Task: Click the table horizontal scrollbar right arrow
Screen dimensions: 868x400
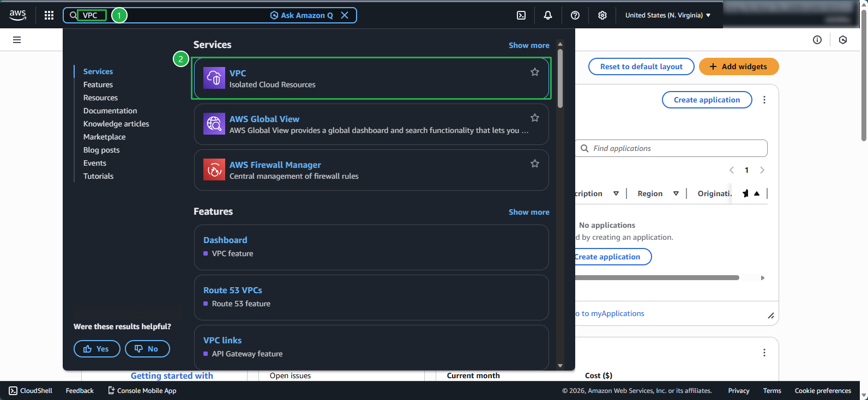Action: click(x=763, y=278)
